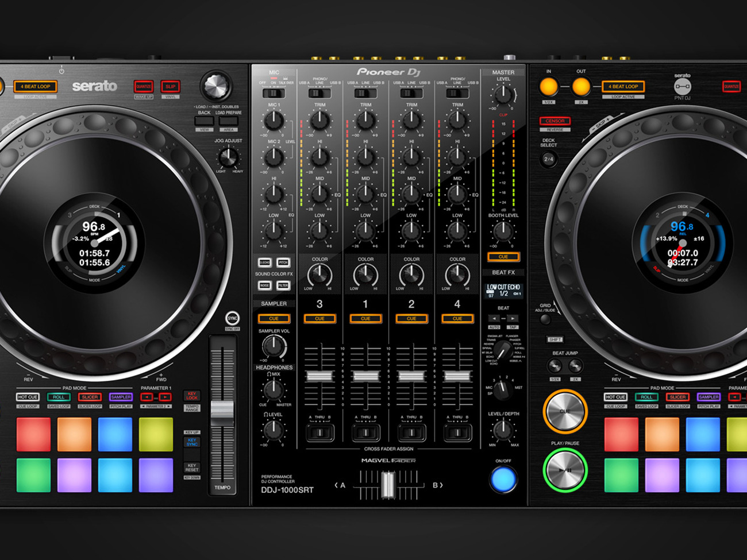The width and height of the screenshot is (747, 560).
Task: Push the left deck SYNC button
Action: pos(232,318)
